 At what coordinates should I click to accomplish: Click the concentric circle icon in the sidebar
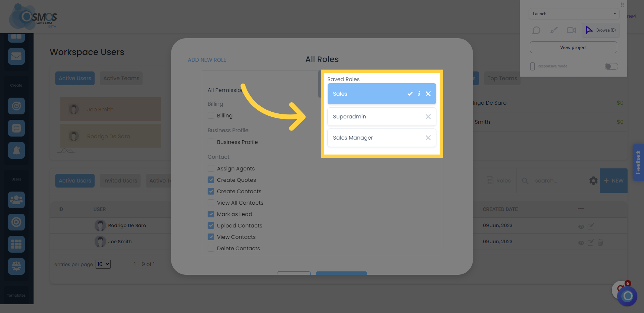point(16,222)
